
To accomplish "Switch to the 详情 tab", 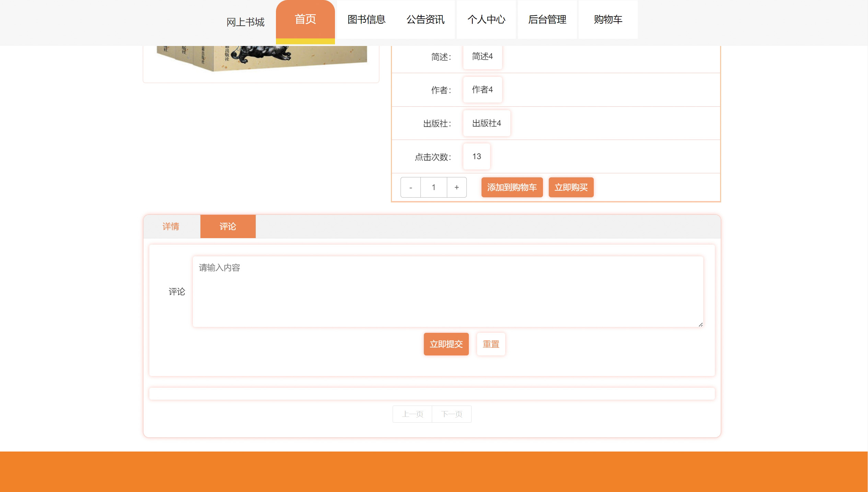I will [171, 226].
